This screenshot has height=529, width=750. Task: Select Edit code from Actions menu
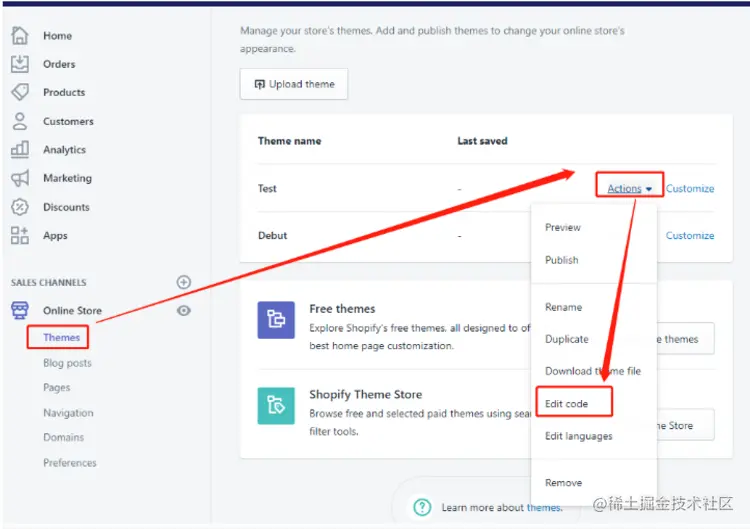pyautogui.click(x=566, y=404)
